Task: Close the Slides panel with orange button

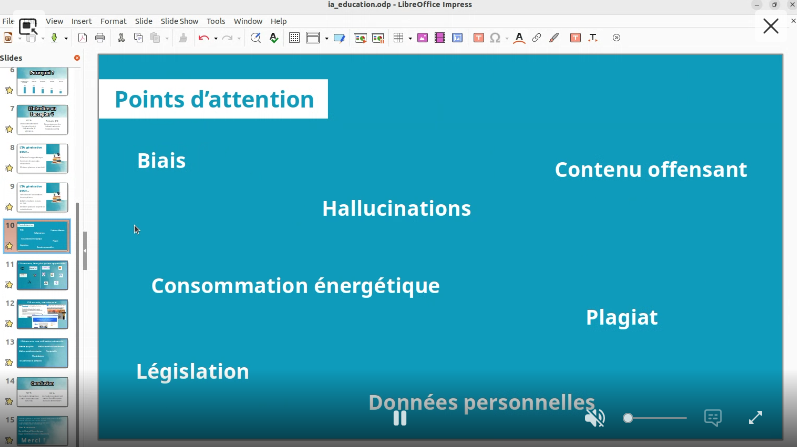Action: 77,58
